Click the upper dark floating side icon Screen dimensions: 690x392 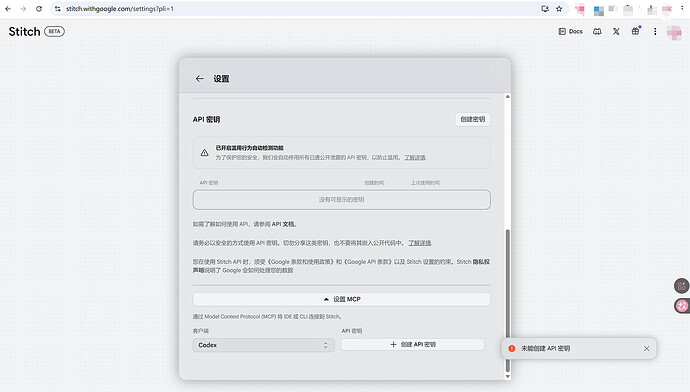pyautogui.click(x=681, y=286)
